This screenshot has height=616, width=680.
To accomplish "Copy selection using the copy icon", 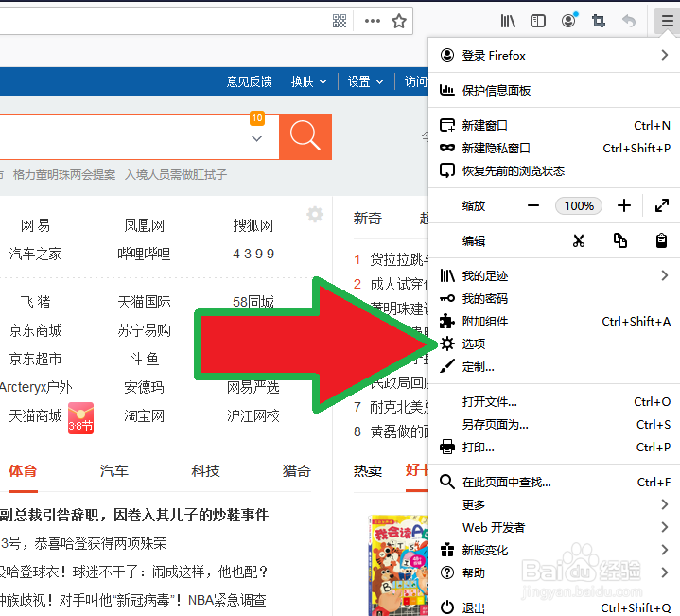I will point(620,240).
